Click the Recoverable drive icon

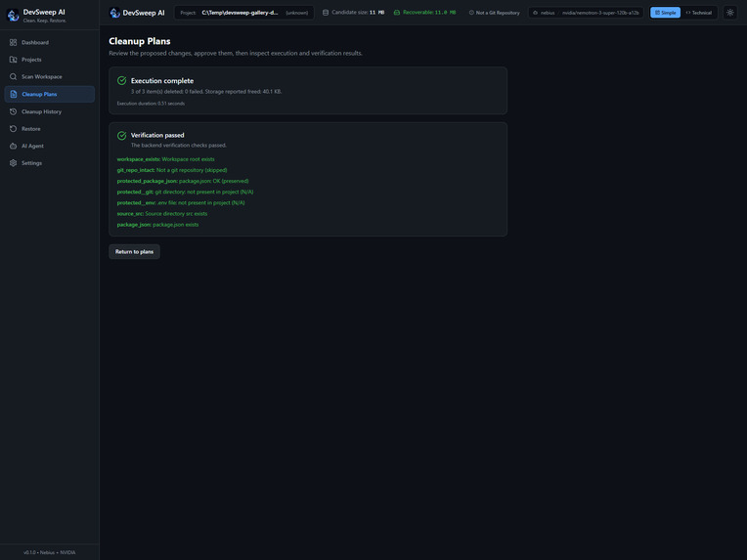396,13
